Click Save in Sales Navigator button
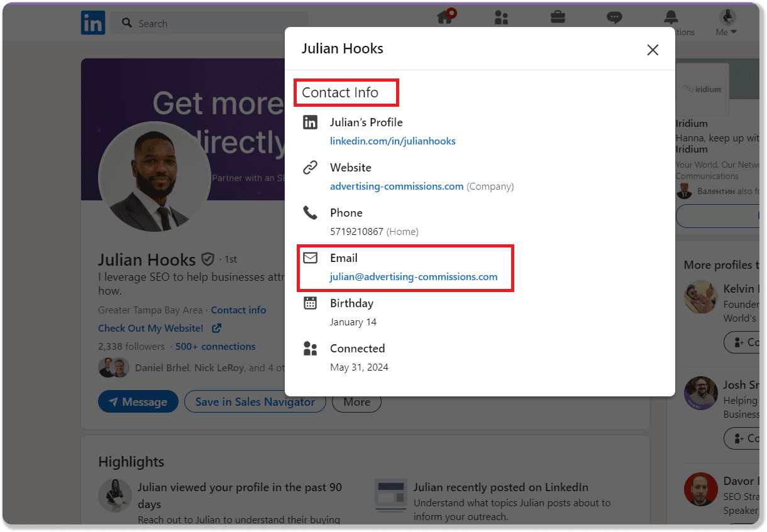Image resolution: width=767 pixels, height=532 pixels. (255, 402)
